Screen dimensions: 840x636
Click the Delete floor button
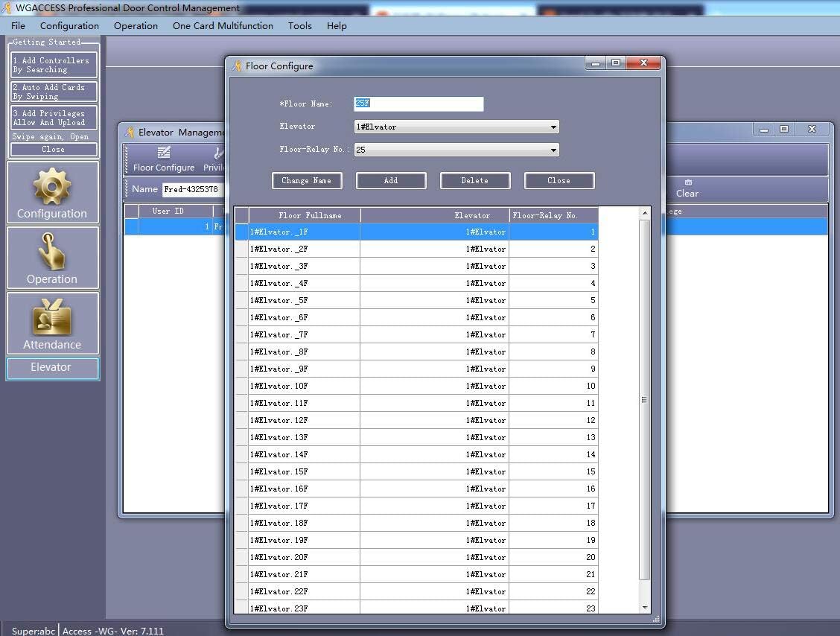click(474, 180)
